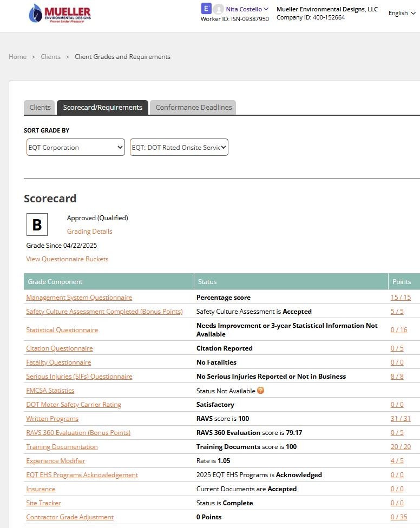Open EQT EHS Programs Acknowledgement link
This screenshot has height=528, width=420.
pos(82,475)
